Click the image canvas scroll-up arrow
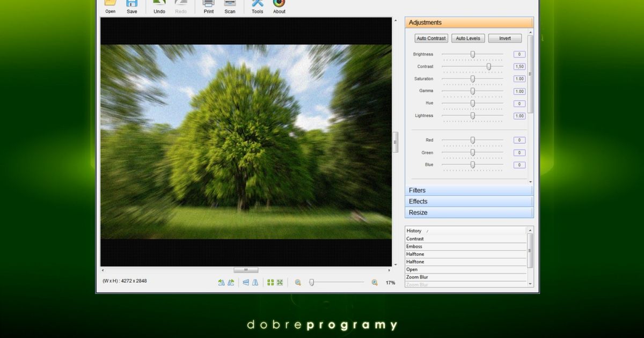 click(x=396, y=20)
